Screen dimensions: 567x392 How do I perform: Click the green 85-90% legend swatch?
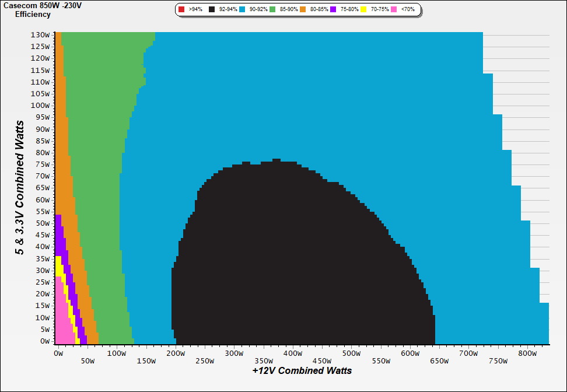coord(272,10)
